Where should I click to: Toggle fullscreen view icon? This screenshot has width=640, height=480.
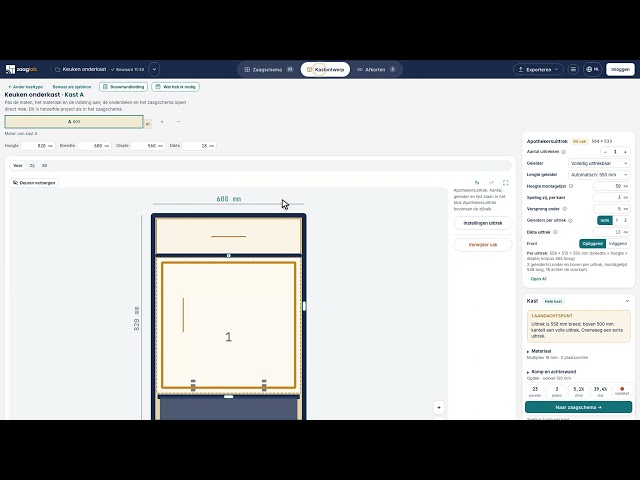pyautogui.click(x=506, y=183)
